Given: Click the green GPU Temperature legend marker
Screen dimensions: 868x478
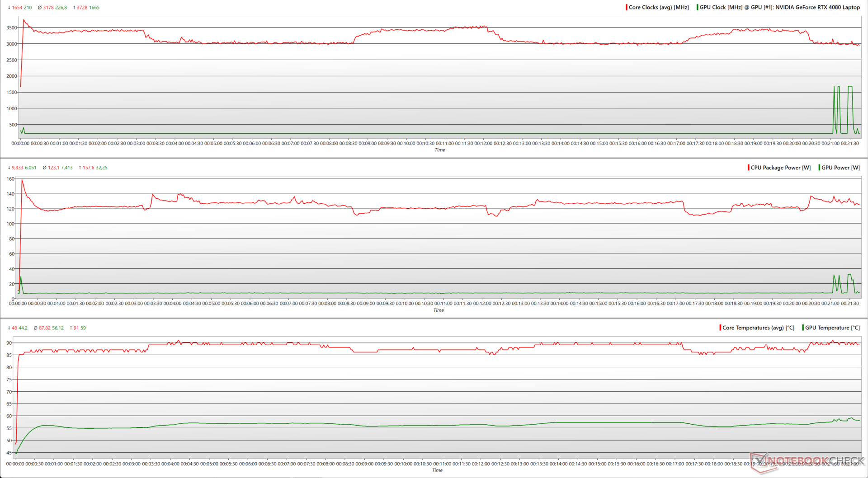Looking at the screenshot, I should [x=803, y=328].
